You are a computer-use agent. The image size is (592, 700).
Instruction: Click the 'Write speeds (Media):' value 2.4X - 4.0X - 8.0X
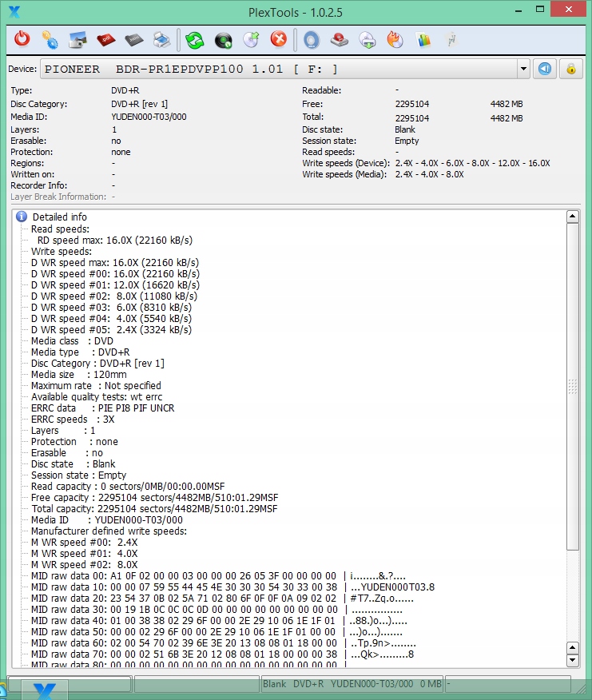pos(429,174)
